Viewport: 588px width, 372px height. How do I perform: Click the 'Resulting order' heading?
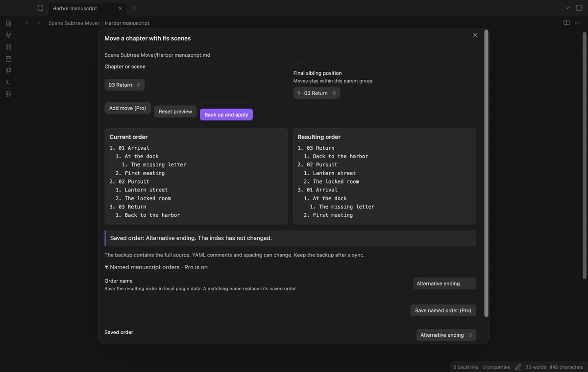[319, 137]
